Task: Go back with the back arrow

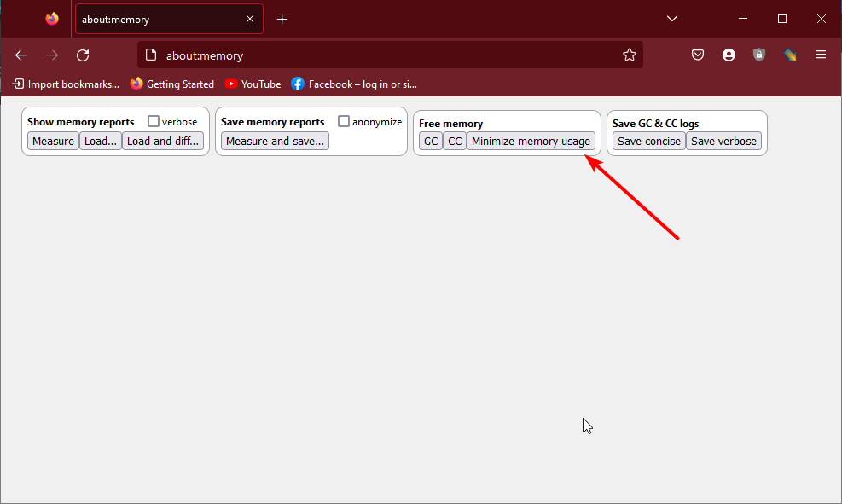Action: [x=21, y=55]
